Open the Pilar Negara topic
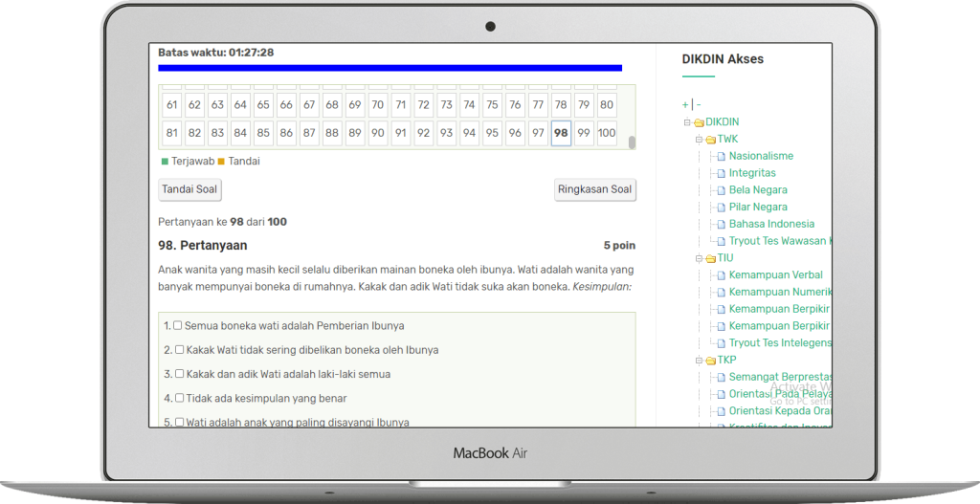This screenshot has height=504, width=980. click(758, 207)
